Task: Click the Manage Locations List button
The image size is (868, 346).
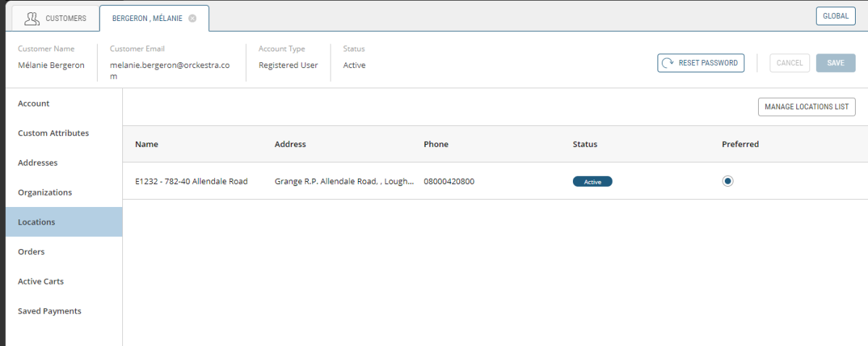Action: (807, 107)
